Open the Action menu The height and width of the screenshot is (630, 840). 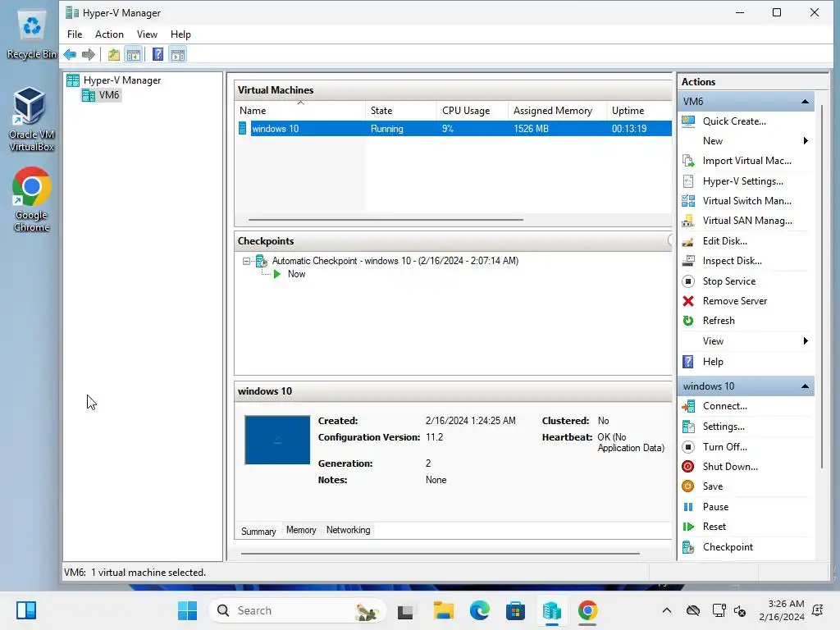coord(109,34)
